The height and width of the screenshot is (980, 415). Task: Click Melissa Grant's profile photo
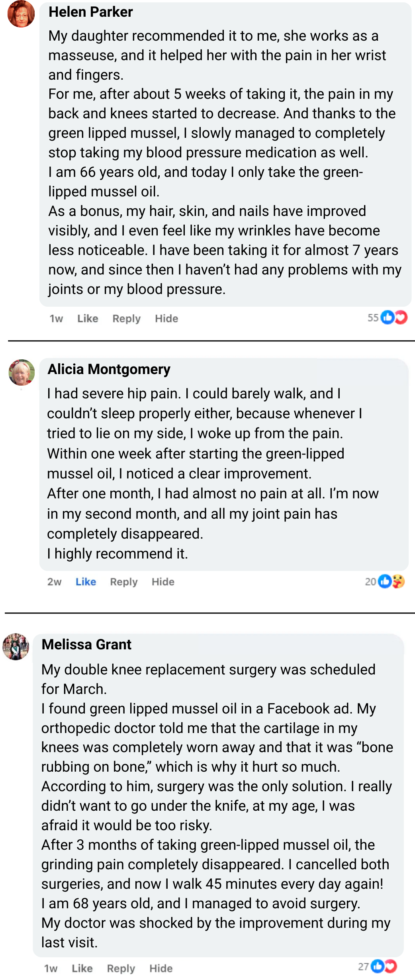point(16,646)
